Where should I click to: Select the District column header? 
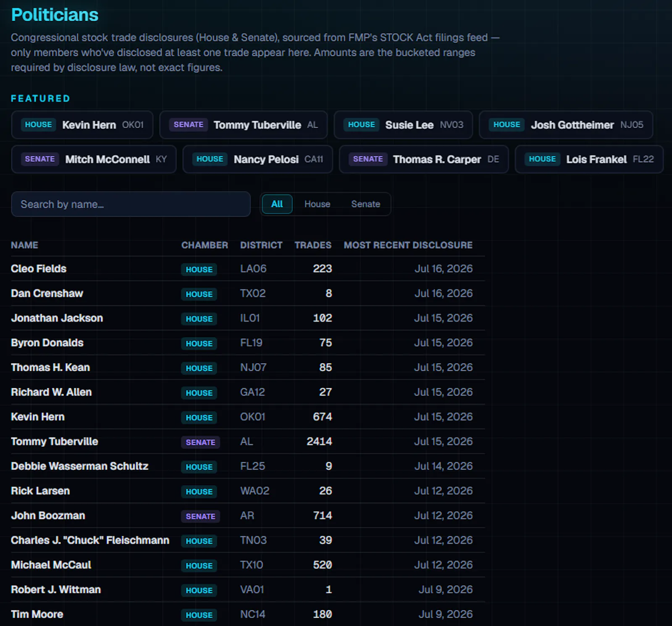click(261, 245)
